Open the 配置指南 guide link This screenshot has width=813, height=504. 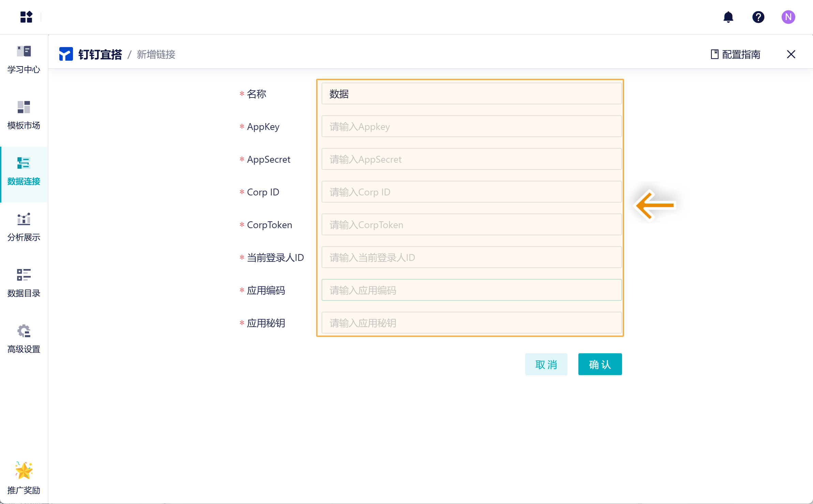735,54
